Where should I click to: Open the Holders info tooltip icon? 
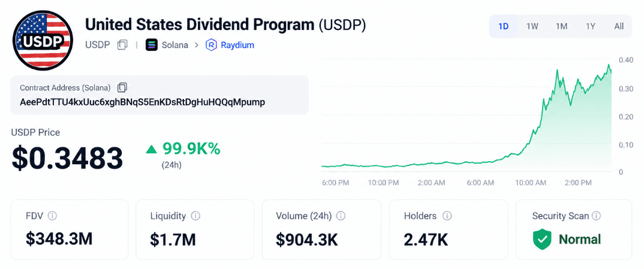pos(447,216)
